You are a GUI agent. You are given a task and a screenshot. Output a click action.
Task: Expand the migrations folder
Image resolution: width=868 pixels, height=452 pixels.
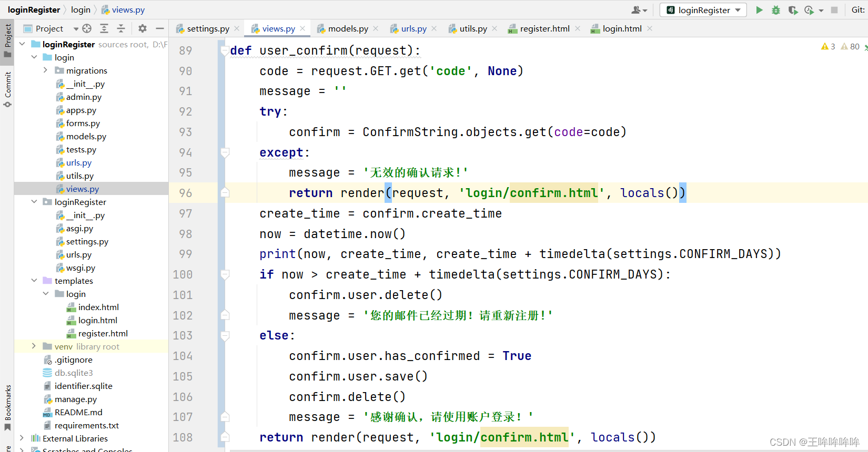point(46,70)
